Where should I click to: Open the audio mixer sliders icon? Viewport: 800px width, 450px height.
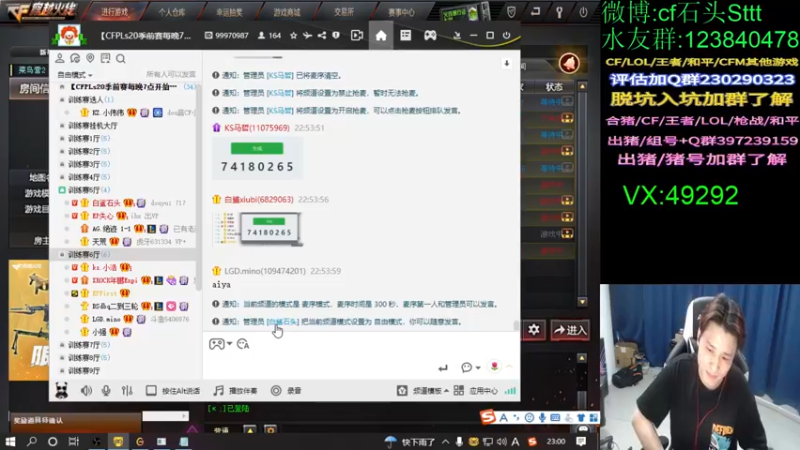[x=127, y=390]
